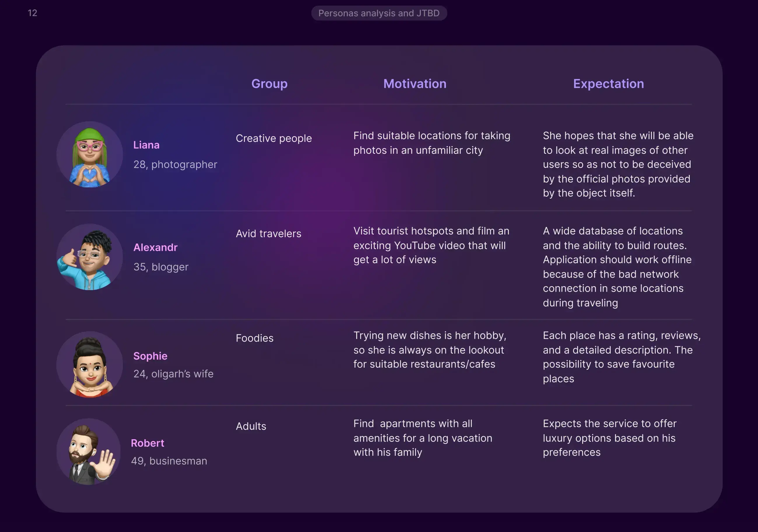Click Liana's green-haired avatar
758x532 pixels.
pos(90,154)
